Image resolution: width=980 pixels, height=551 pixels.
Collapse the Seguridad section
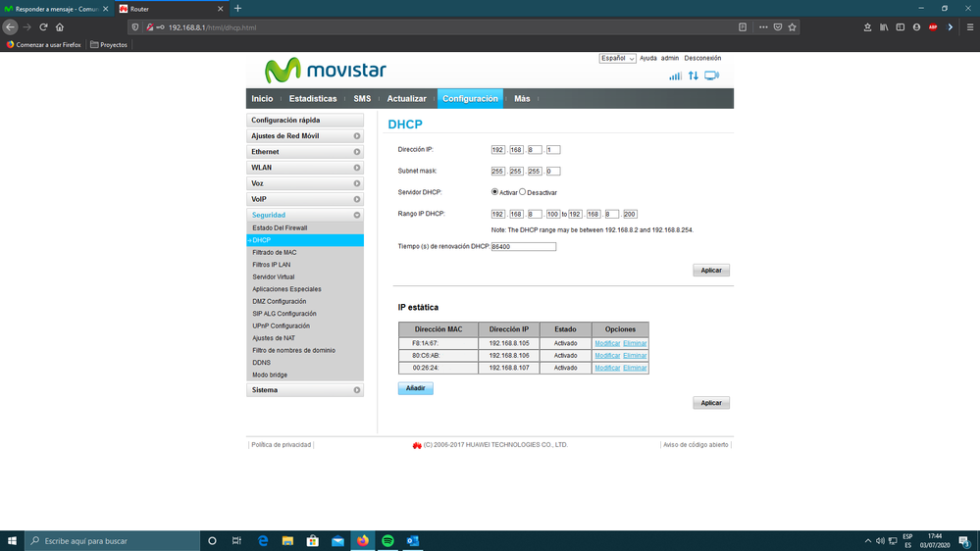[x=305, y=215]
